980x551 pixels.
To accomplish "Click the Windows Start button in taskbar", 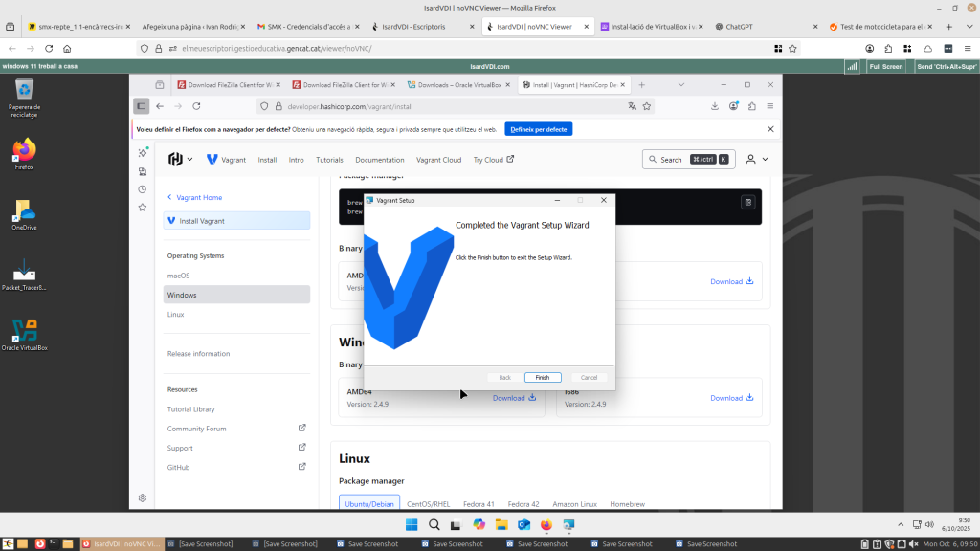I will [x=412, y=524].
